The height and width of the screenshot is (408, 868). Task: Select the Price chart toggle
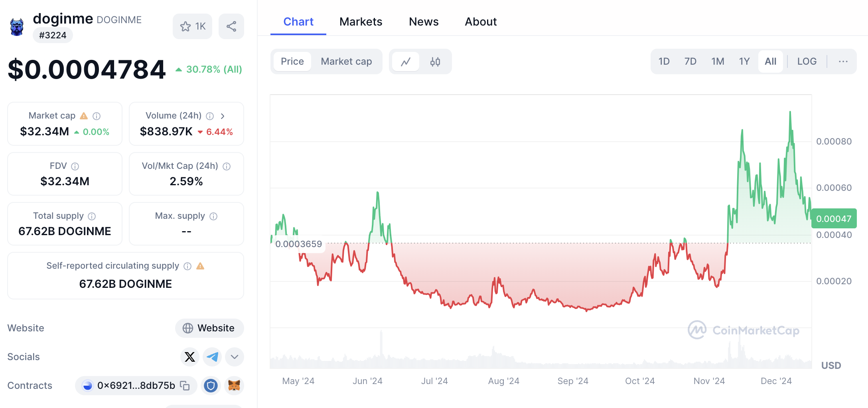292,61
